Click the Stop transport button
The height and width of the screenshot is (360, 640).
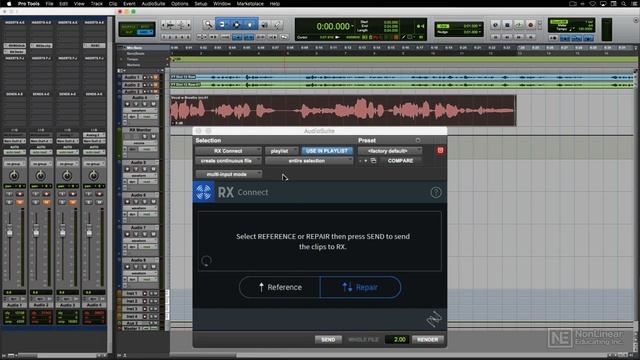(507, 25)
